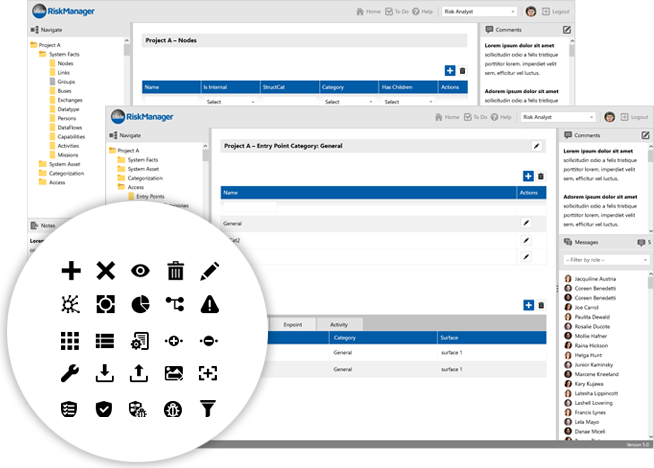Screen dimensions: 654x468
Task: Click trash icon above the Name table
Action: point(541,176)
